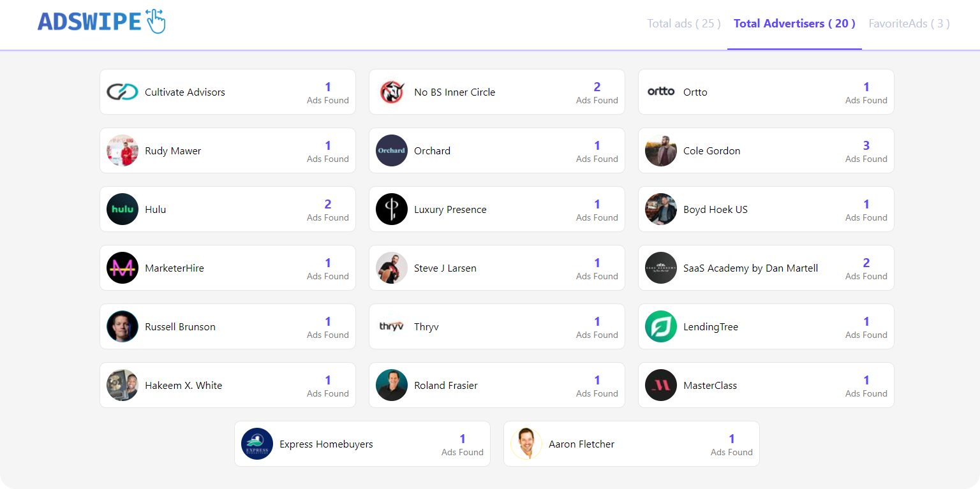Switch to the FavoriteAds tab
Image resolution: width=980 pixels, height=489 pixels.
(909, 24)
